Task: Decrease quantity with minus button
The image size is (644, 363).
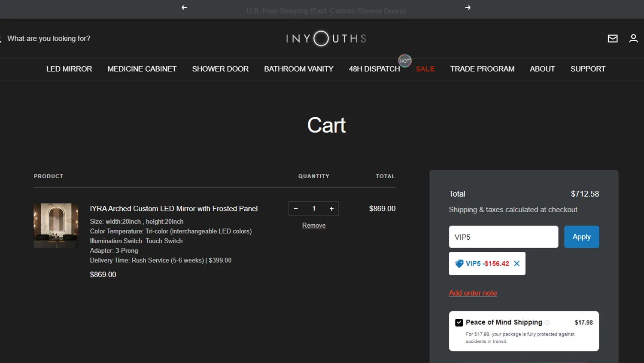Action: tap(296, 209)
